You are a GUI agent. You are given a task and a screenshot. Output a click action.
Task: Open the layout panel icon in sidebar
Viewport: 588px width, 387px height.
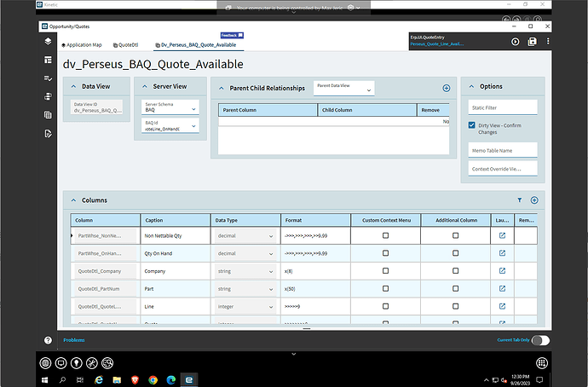(x=48, y=60)
